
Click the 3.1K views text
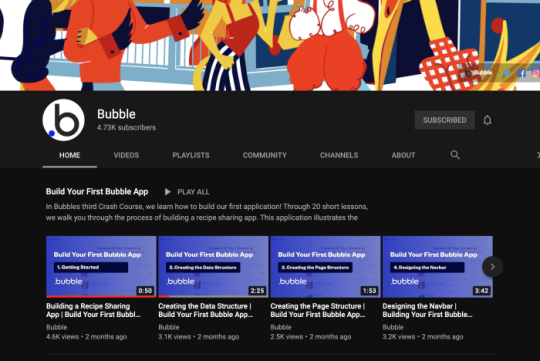point(175,337)
